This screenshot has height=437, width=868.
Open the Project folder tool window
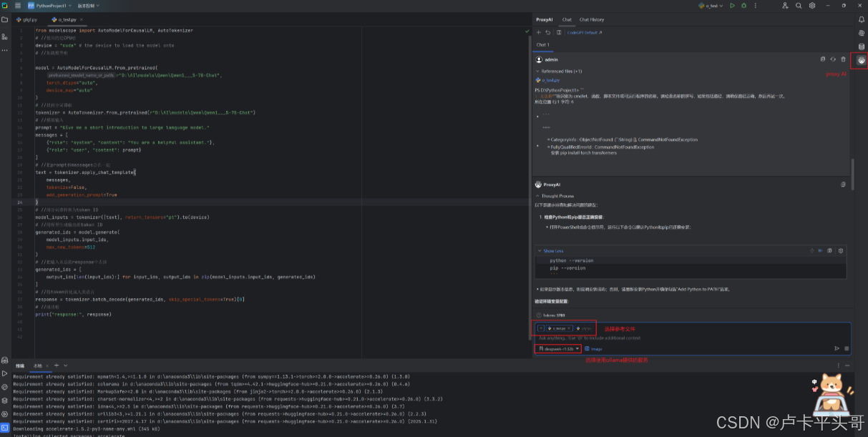coord(5,19)
